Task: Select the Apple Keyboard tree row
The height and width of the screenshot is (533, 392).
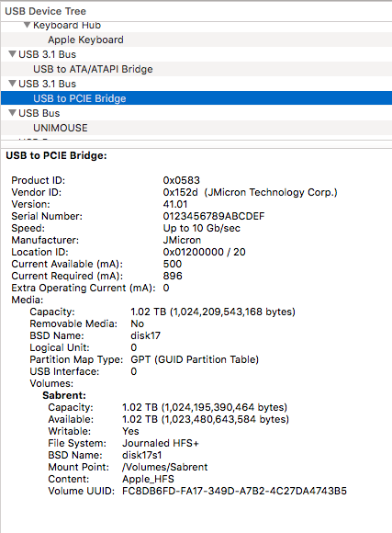Action: point(196,40)
